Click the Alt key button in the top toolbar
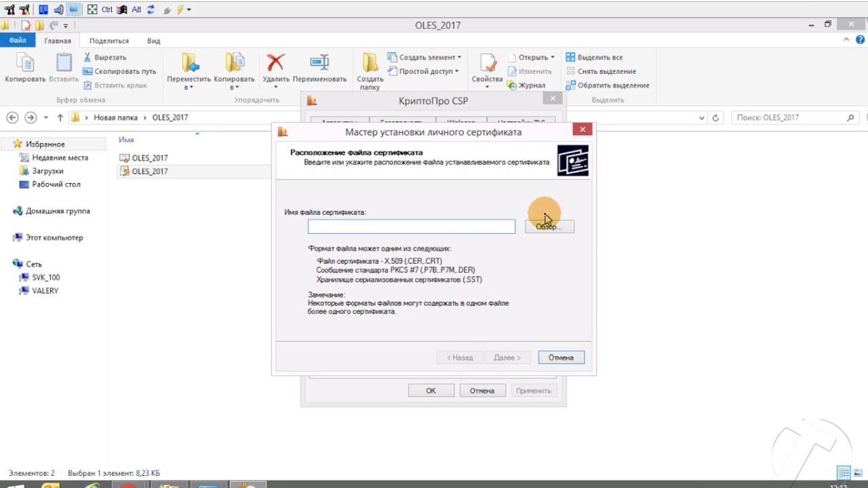The height and width of the screenshot is (488, 868). click(x=136, y=9)
